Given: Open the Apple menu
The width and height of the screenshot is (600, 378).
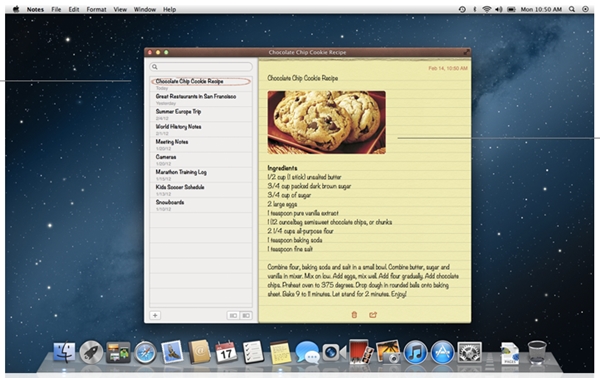Looking at the screenshot, I should coord(16,9).
